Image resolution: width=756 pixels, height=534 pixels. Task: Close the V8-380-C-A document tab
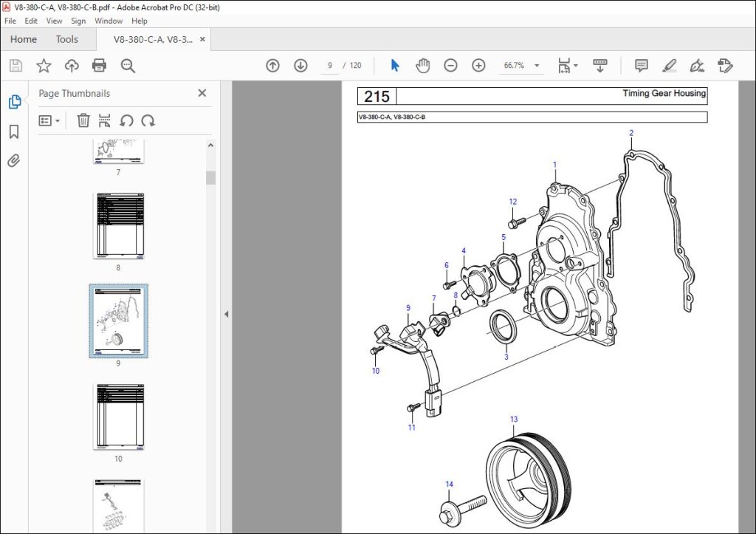click(x=202, y=40)
